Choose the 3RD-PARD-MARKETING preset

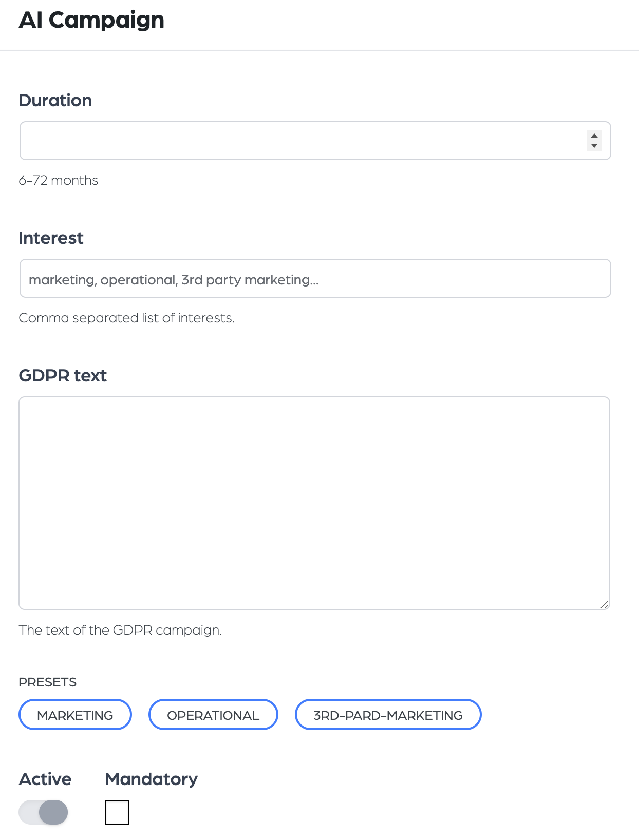(388, 715)
